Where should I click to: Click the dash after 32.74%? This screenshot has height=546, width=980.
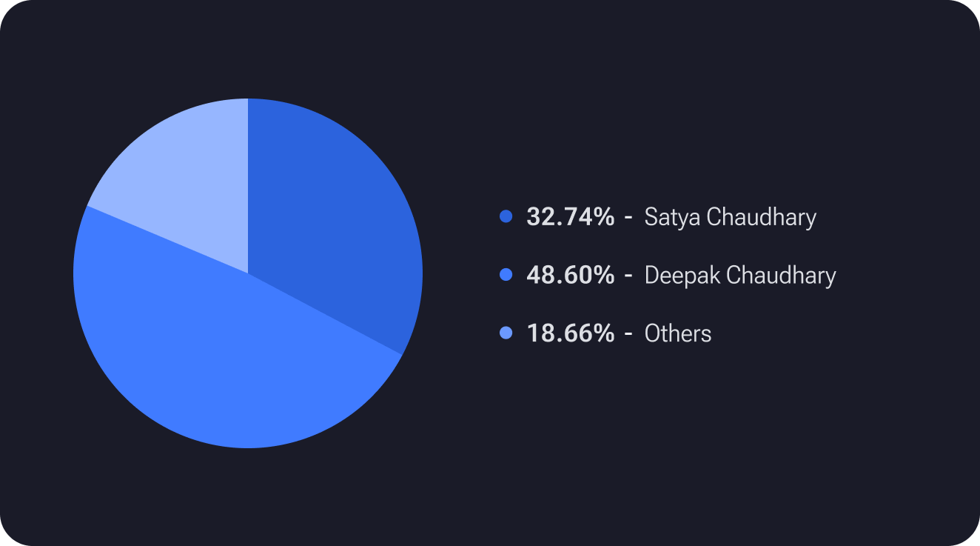pyautogui.click(x=628, y=218)
